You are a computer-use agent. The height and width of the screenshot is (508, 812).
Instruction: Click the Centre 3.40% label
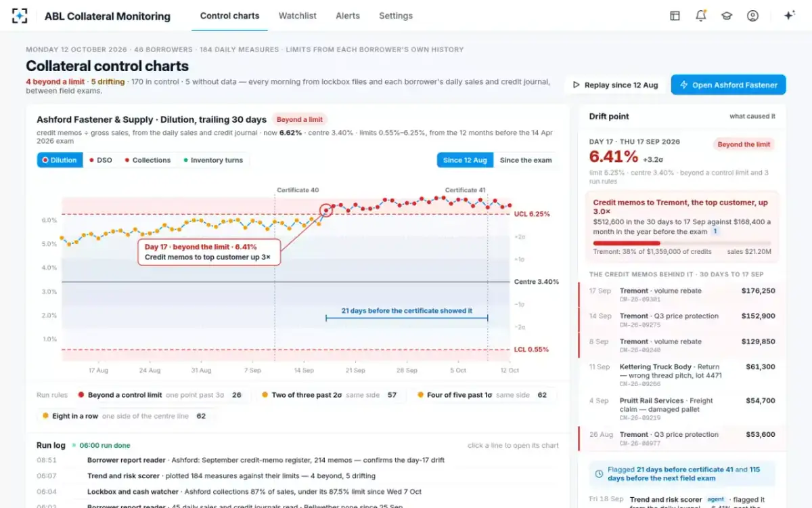coord(536,282)
